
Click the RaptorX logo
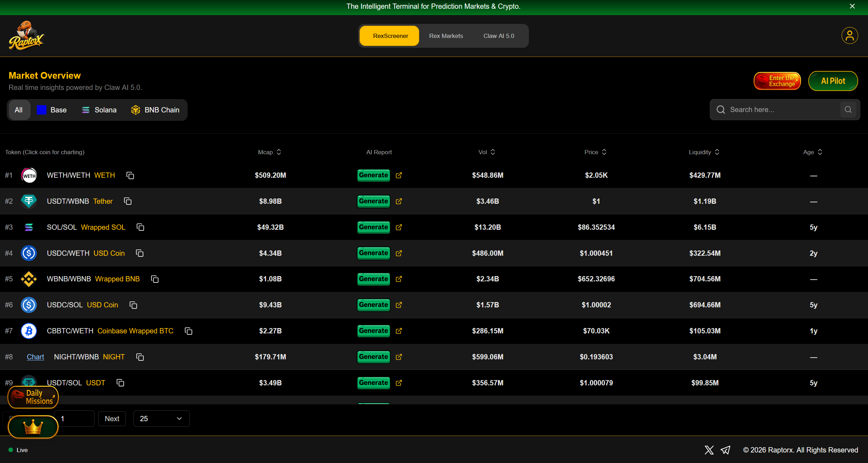(x=26, y=36)
